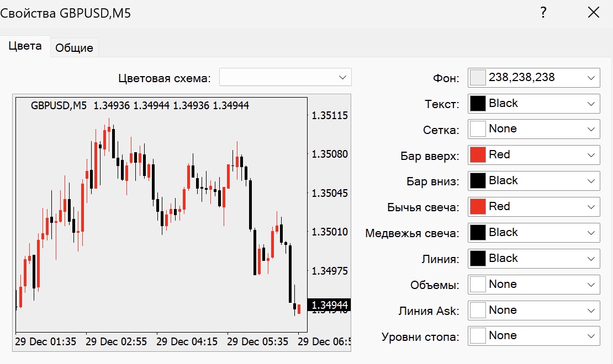This screenshot has width=613, height=364.
Task: Open the Уровни стопа color dropdown
Action: coord(591,336)
